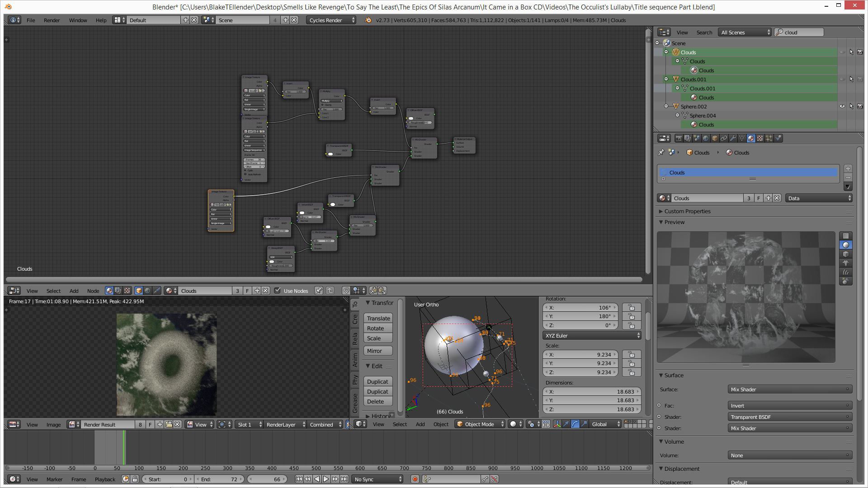
Task: Open the No Sync playback dropdown
Action: (x=378, y=479)
